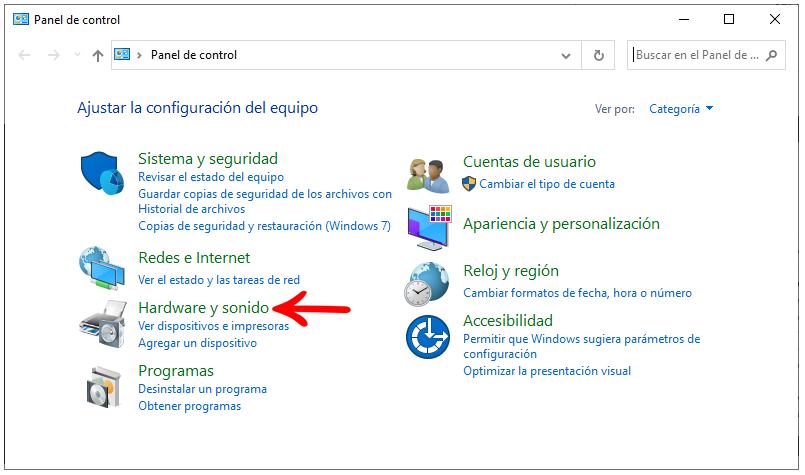Click Permitir que Windows sugiera parámetros de configuración

click(582, 347)
